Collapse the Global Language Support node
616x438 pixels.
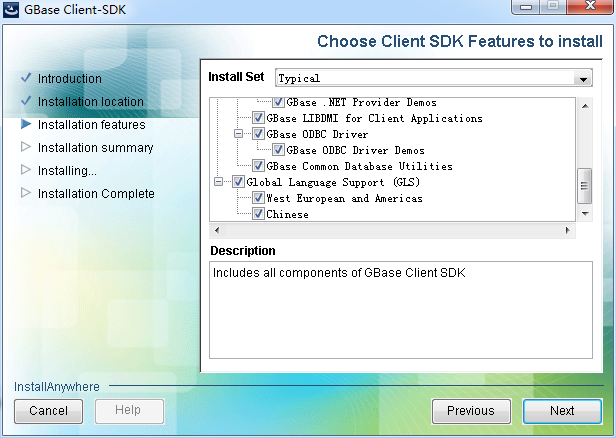click(219, 182)
